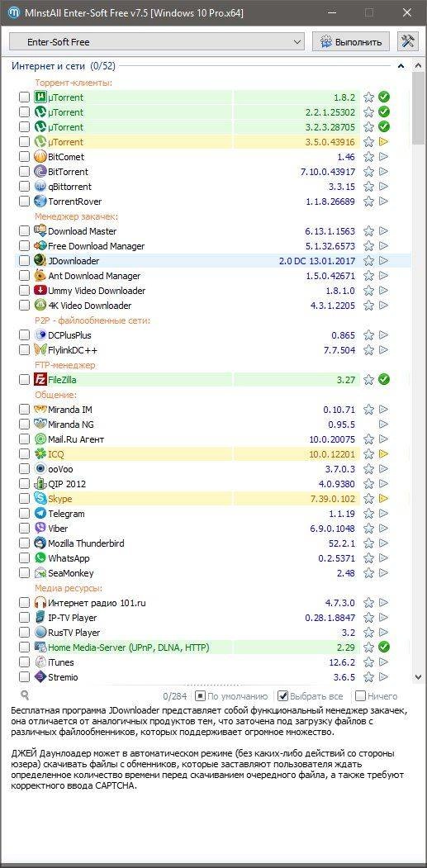This screenshot has width=427, height=868.
Task: Click the Skype application icon
Action: coord(40,499)
